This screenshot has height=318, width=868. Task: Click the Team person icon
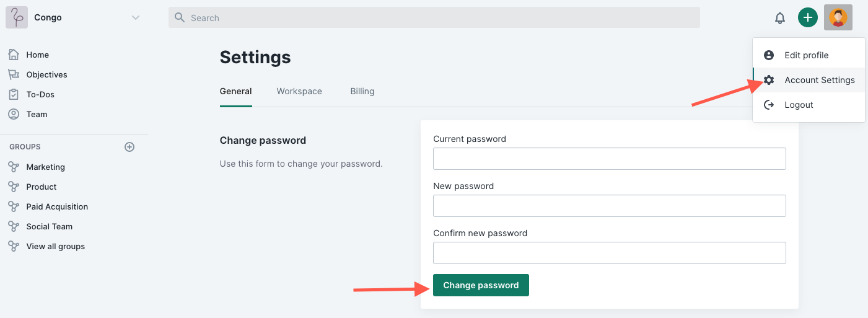(14, 114)
